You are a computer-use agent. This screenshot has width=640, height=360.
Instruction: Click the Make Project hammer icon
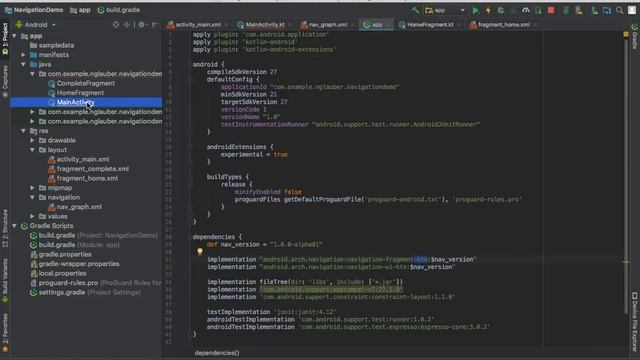coord(416,10)
